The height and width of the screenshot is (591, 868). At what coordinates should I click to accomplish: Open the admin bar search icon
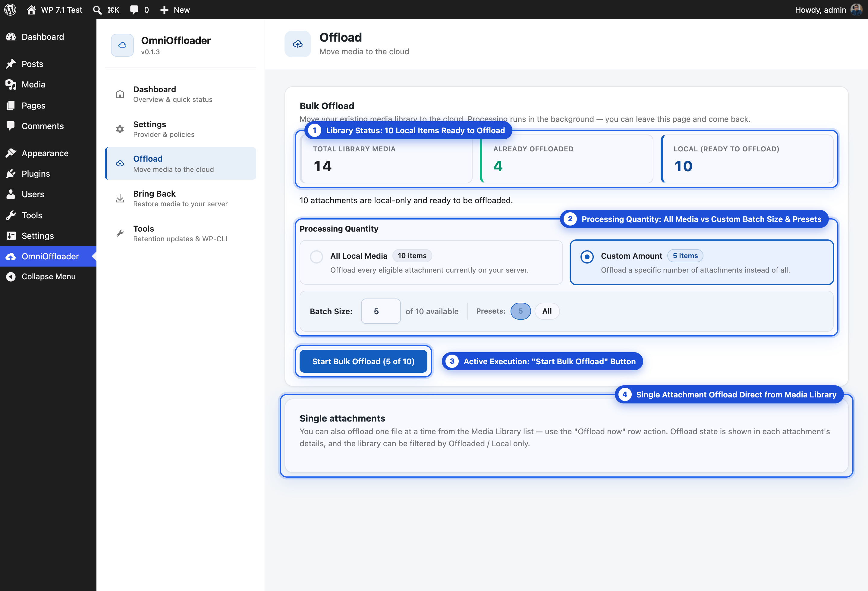97,10
